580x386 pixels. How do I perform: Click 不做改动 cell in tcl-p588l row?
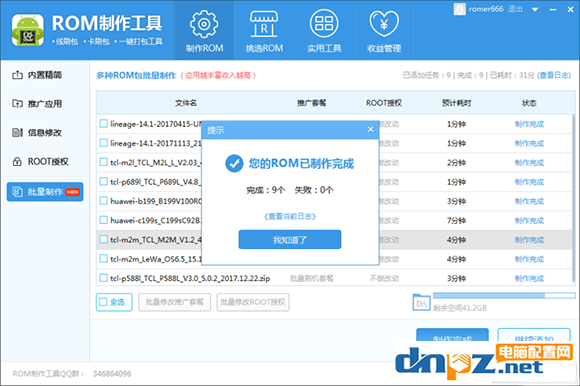point(384,278)
